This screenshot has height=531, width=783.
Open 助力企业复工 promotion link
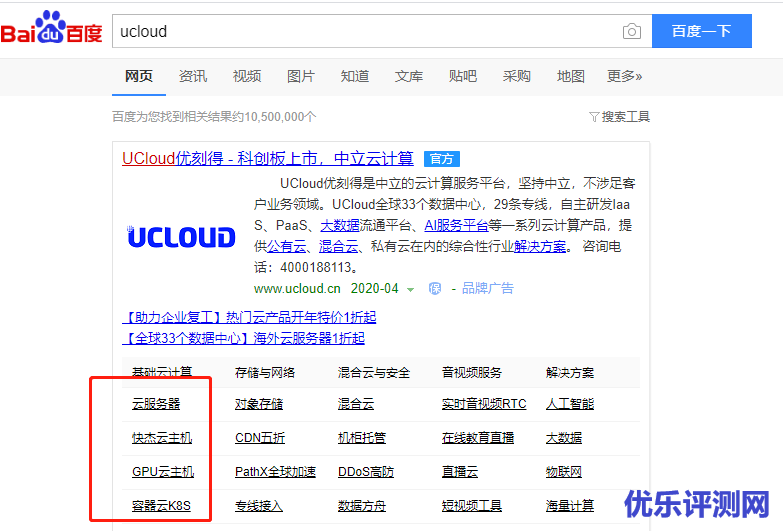coord(249,317)
